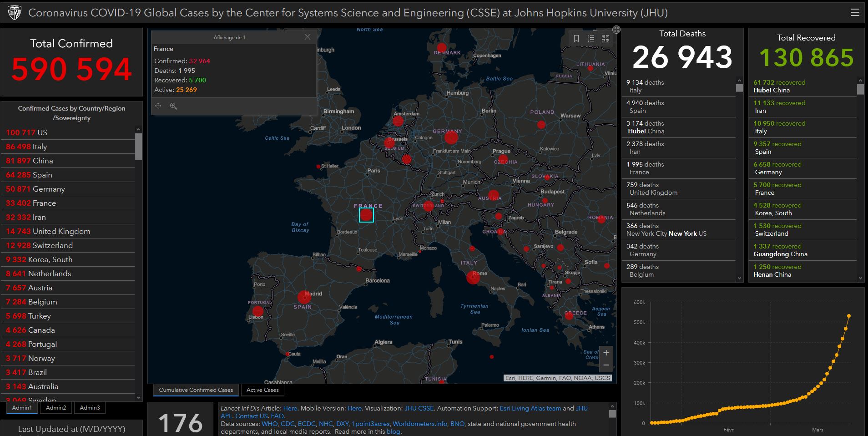The width and height of the screenshot is (868, 436).
Task: Click the Total Deaths list scrollbar thumb
Action: point(739,88)
